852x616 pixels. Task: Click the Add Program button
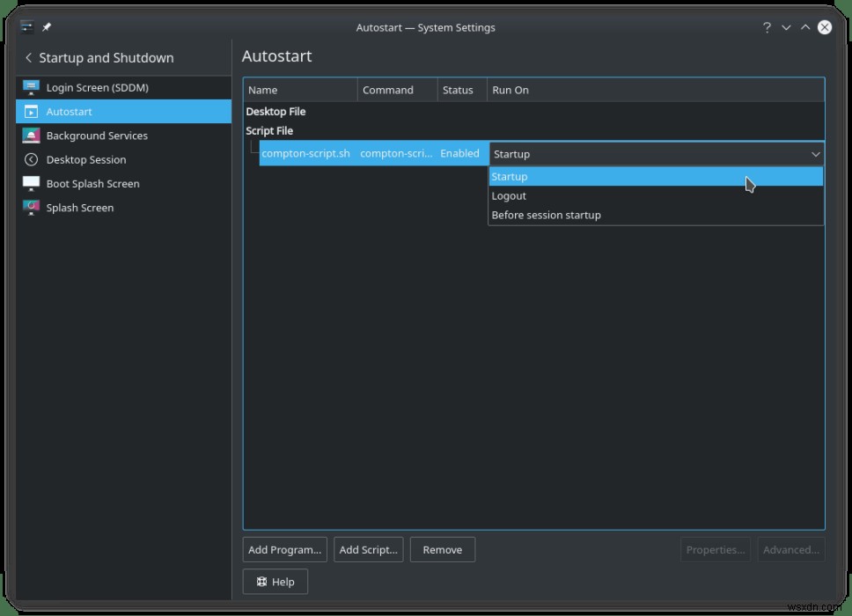(283, 549)
